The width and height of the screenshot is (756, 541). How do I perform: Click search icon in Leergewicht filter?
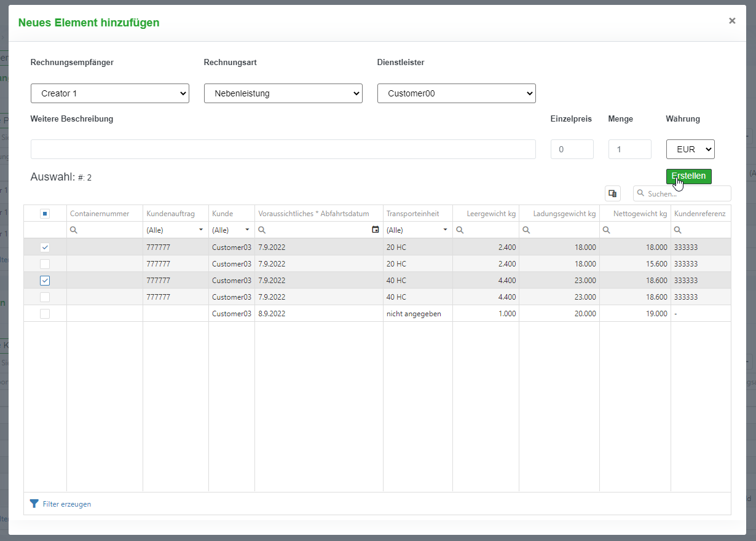(x=460, y=230)
